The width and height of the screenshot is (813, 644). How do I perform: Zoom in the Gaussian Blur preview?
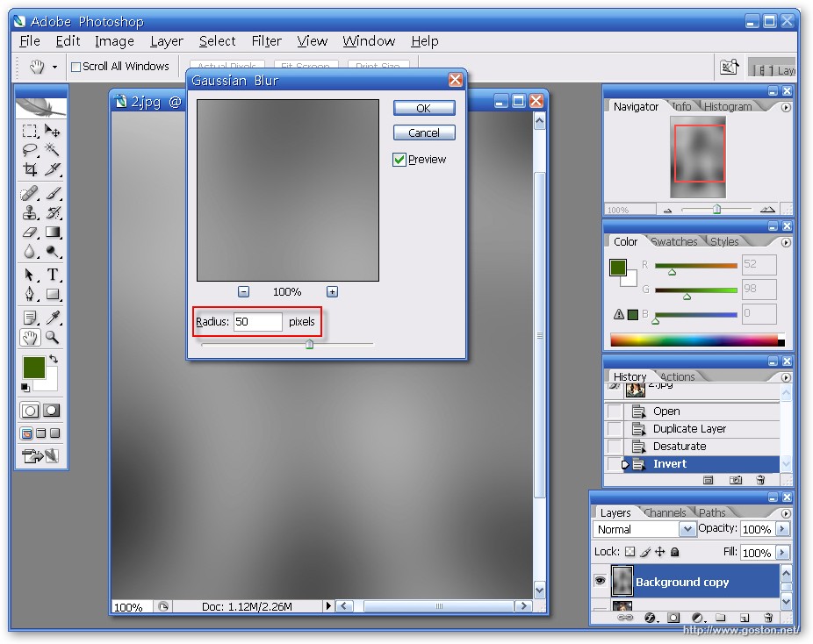[333, 291]
